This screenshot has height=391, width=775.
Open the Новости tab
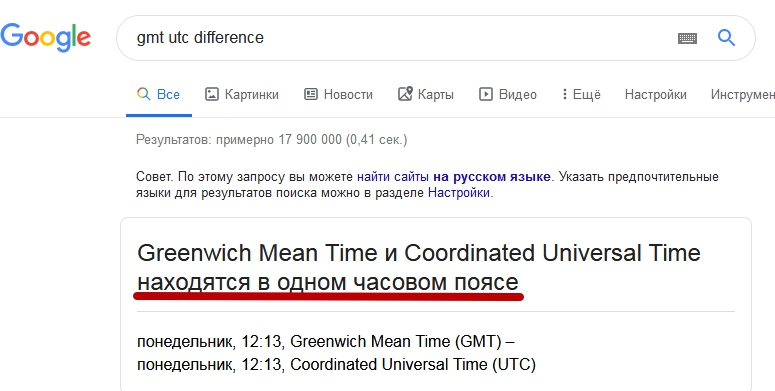(338, 94)
